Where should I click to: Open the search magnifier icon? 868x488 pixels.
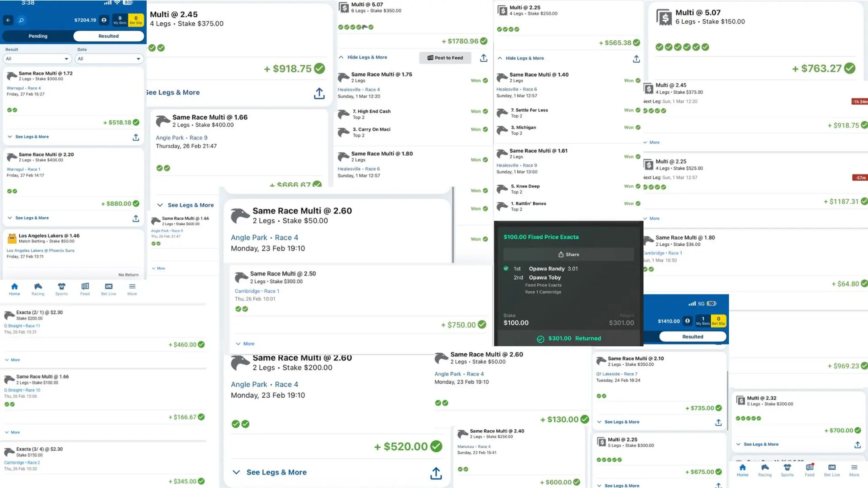(21, 20)
